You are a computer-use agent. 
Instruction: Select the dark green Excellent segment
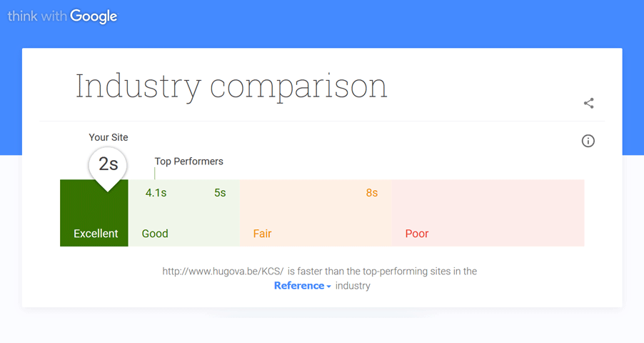pyautogui.click(x=94, y=213)
